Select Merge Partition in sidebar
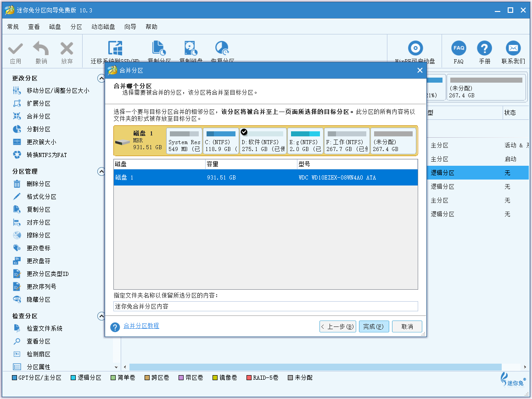532x399 pixels. click(32, 116)
